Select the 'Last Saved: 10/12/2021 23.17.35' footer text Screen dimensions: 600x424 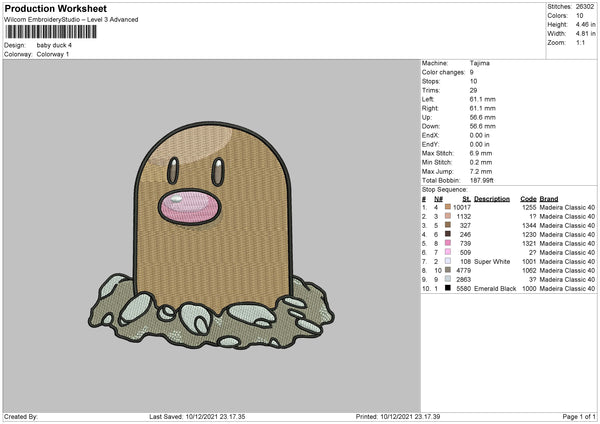pos(197,416)
